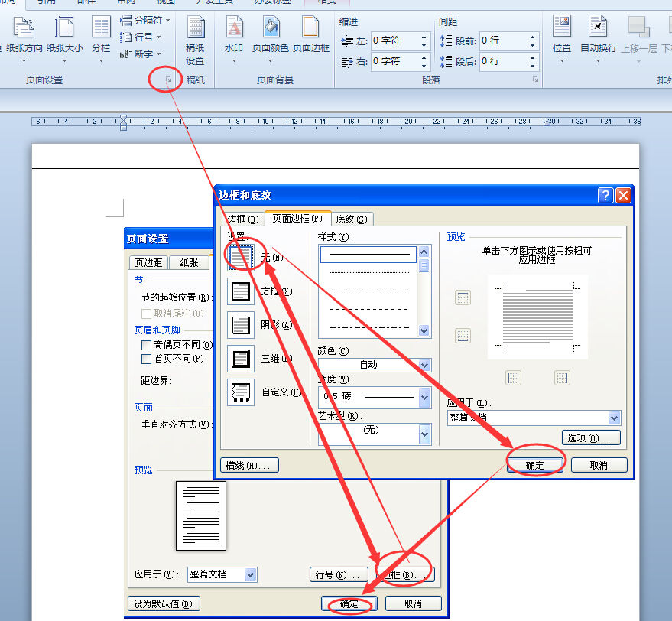Choose the dotted line style
The width and height of the screenshot is (672, 621).
[368, 272]
